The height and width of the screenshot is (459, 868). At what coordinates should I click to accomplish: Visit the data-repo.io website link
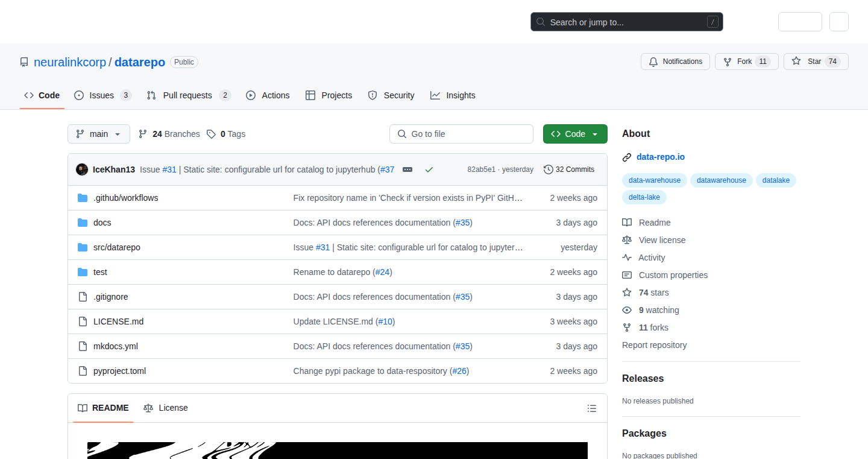click(661, 157)
